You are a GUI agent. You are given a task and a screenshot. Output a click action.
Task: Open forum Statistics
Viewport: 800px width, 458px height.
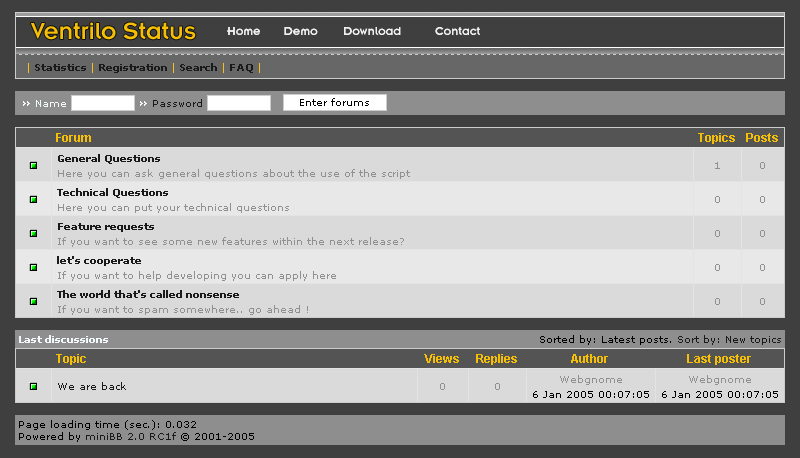(x=60, y=67)
